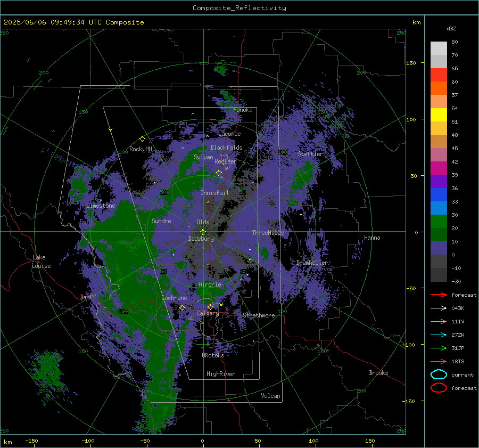Click the RockyMH label
The height and width of the screenshot is (448, 479).
pyautogui.click(x=141, y=149)
